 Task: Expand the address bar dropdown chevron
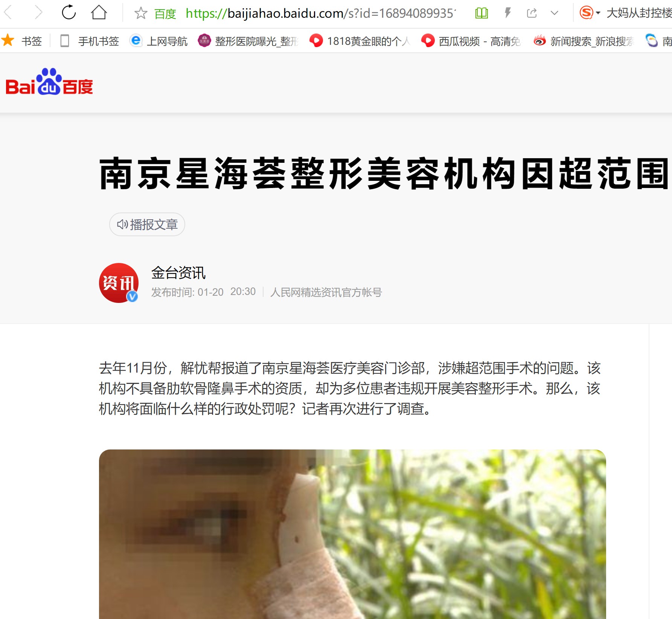(554, 13)
